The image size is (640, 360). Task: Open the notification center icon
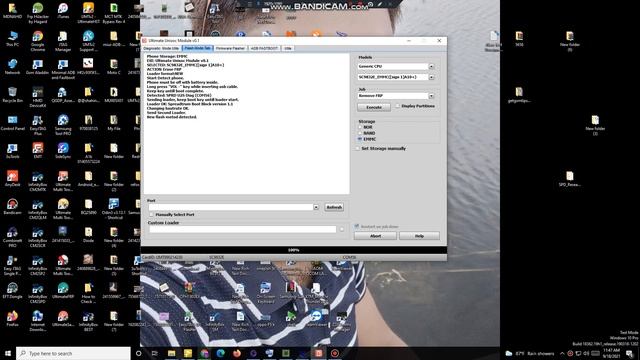click(630, 353)
